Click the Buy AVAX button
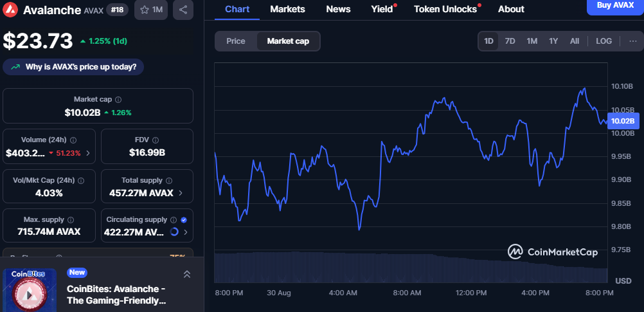The width and height of the screenshot is (644, 312). coord(615,6)
